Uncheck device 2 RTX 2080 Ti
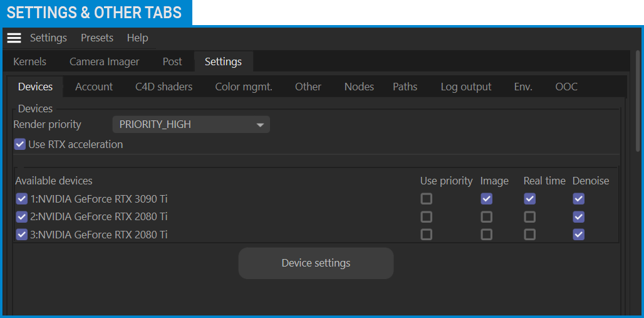The height and width of the screenshot is (318, 644). [22, 217]
